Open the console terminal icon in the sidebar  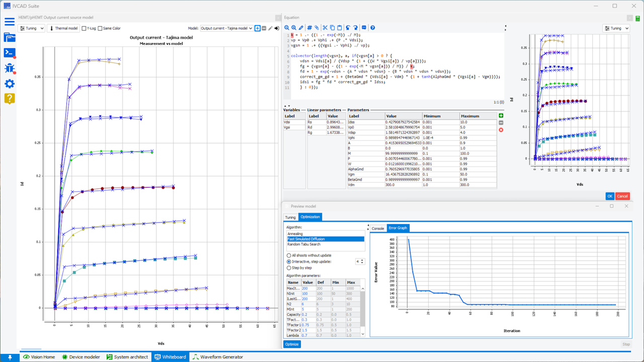(9, 53)
